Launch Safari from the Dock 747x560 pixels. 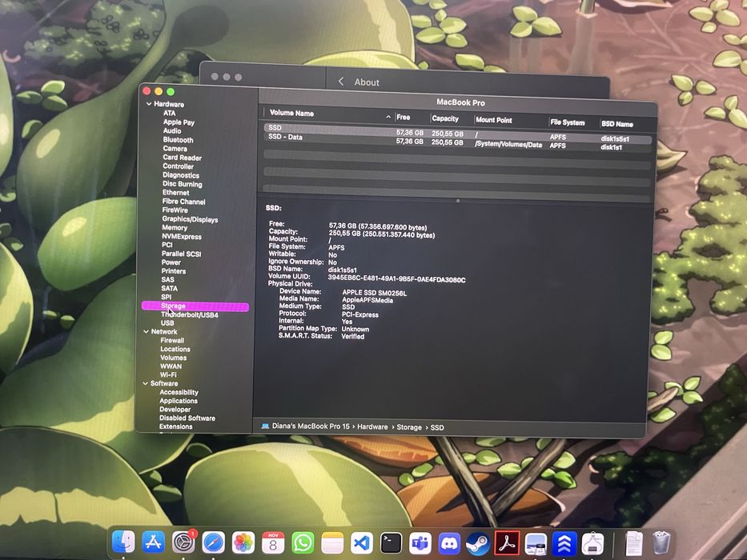coord(214,542)
